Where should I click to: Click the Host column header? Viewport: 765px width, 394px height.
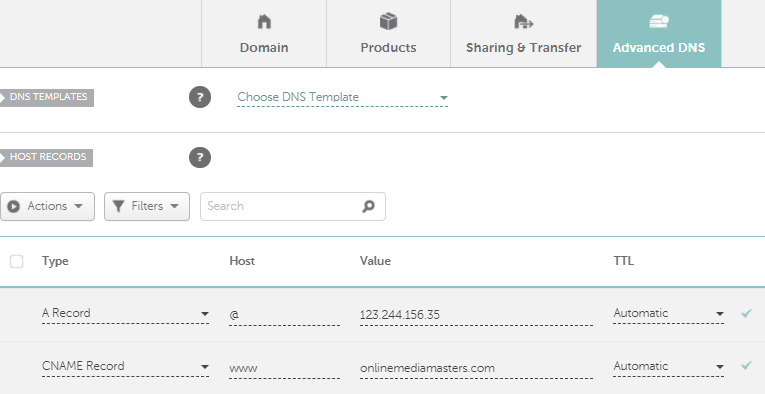[242, 261]
